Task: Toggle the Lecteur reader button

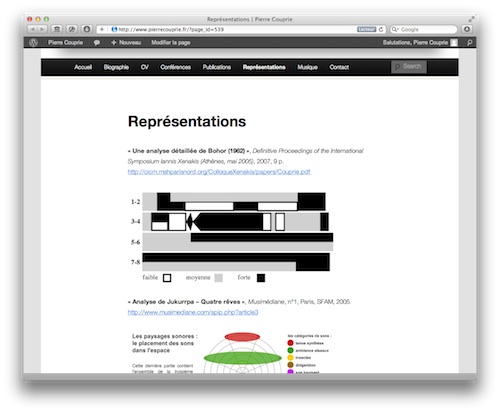Action: coord(366,29)
